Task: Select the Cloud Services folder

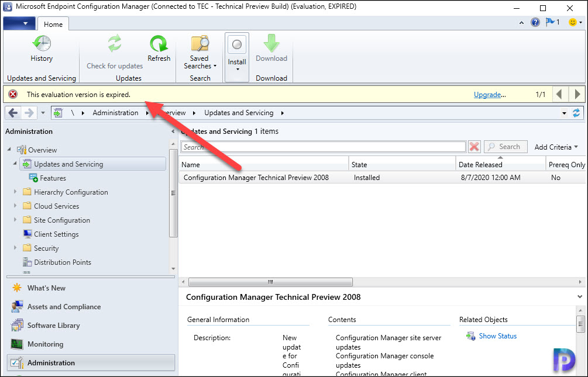Action: (x=56, y=206)
